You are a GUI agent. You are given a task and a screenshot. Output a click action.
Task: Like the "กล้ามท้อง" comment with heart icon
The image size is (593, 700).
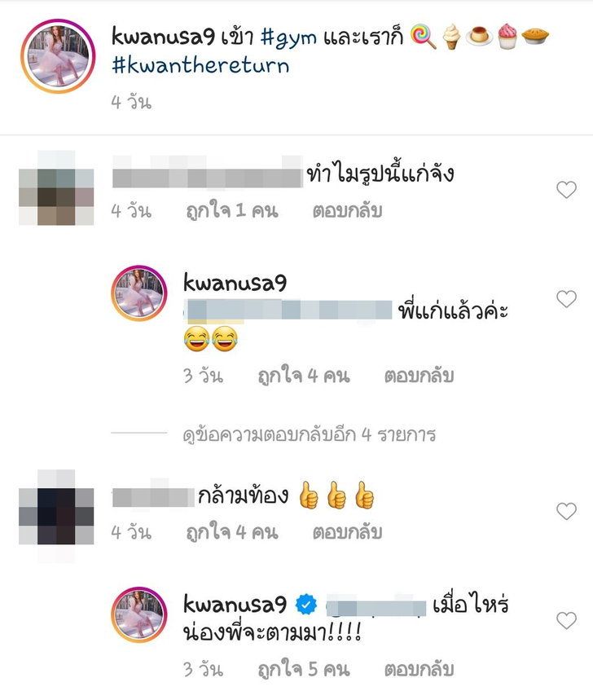[x=566, y=511]
